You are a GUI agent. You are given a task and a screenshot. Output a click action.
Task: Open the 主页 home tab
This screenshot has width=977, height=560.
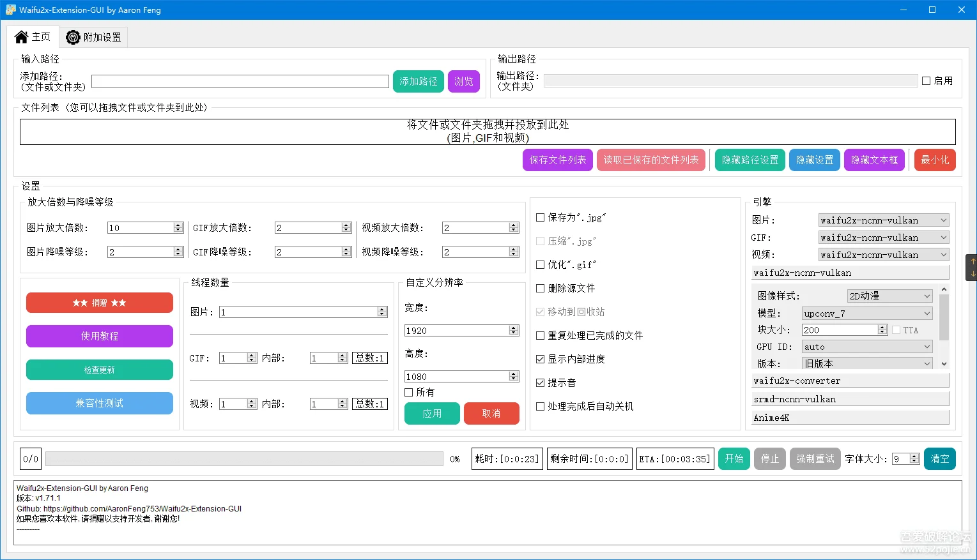point(33,37)
